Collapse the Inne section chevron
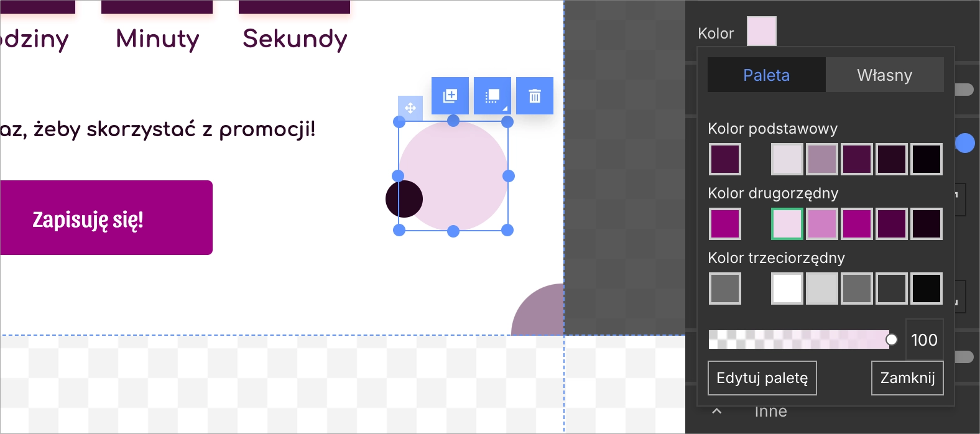Image resolution: width=980 pixels, height=434 pixels. [x=717, y=412]
